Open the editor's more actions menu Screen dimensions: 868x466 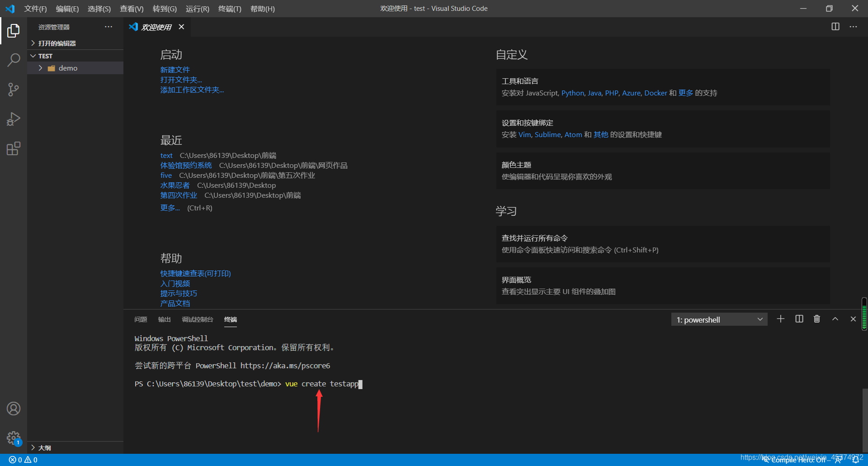(x=853, y=27)
